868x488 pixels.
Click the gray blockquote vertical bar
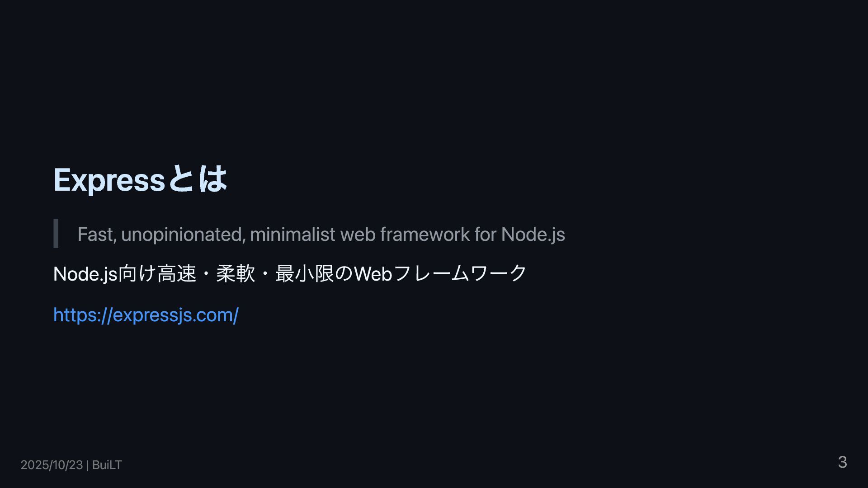[56, 234]
